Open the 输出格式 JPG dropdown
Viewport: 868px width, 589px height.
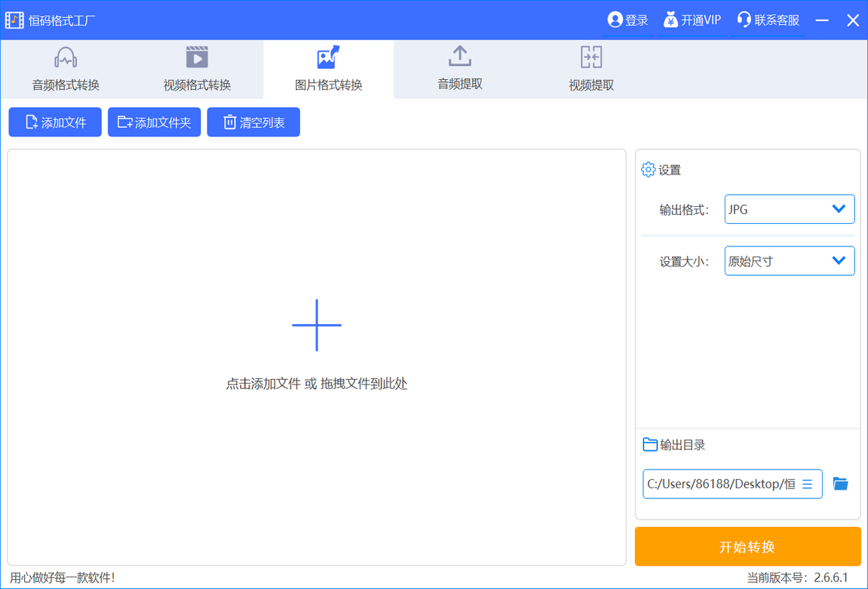pos(789,209)
